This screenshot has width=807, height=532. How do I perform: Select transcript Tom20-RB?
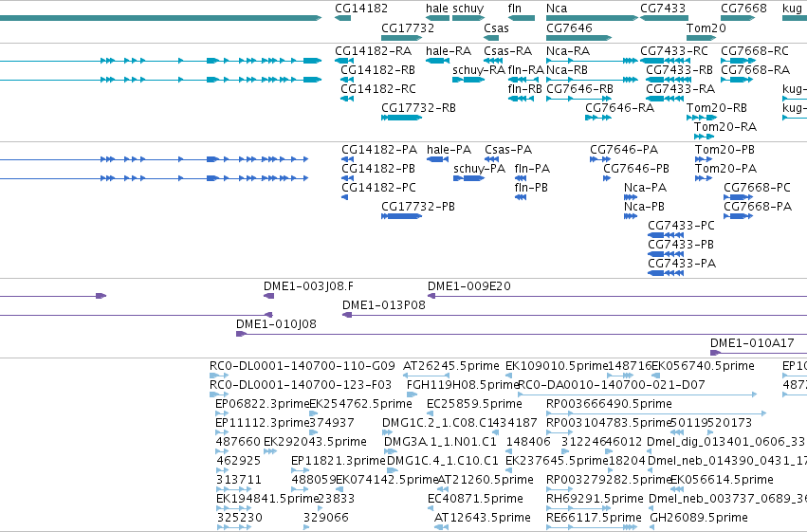pyautogui.click(x=716, y=108)
